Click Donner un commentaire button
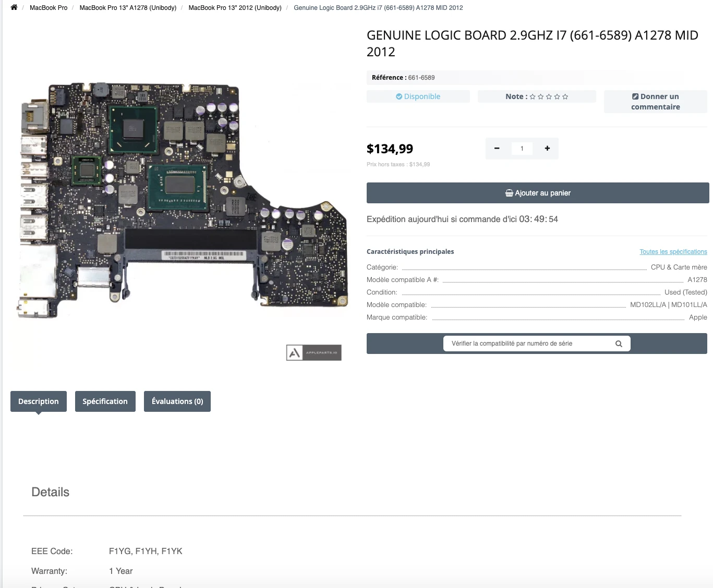 click(x=656, y=102)
